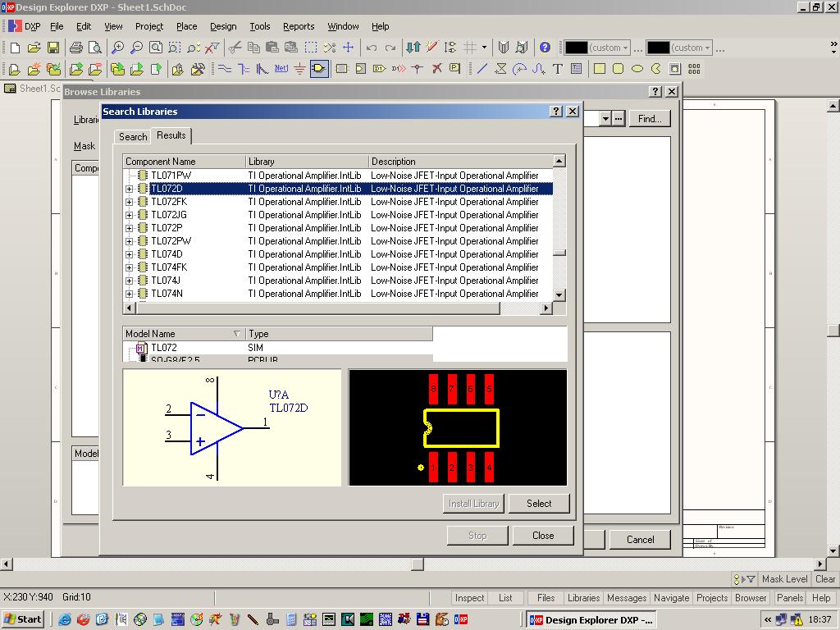Click results list vertical scrollbar thumb
The image size is (840, 630).
[559, 253]
